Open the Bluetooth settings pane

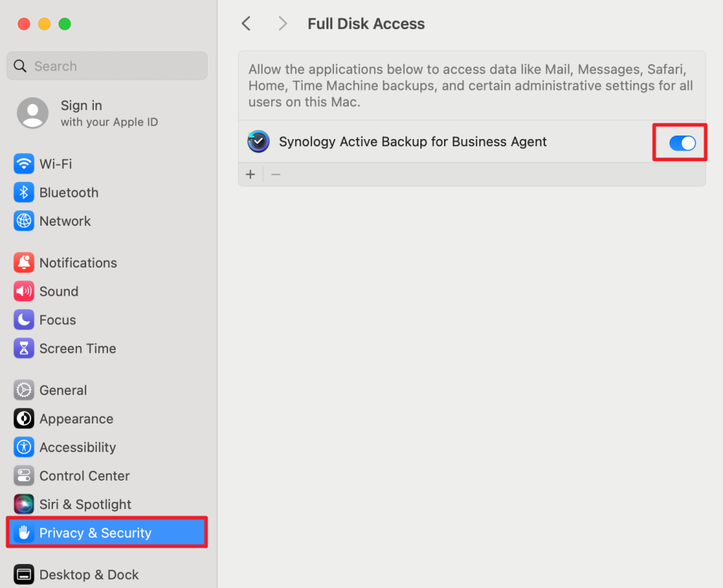tap(107, 192)
